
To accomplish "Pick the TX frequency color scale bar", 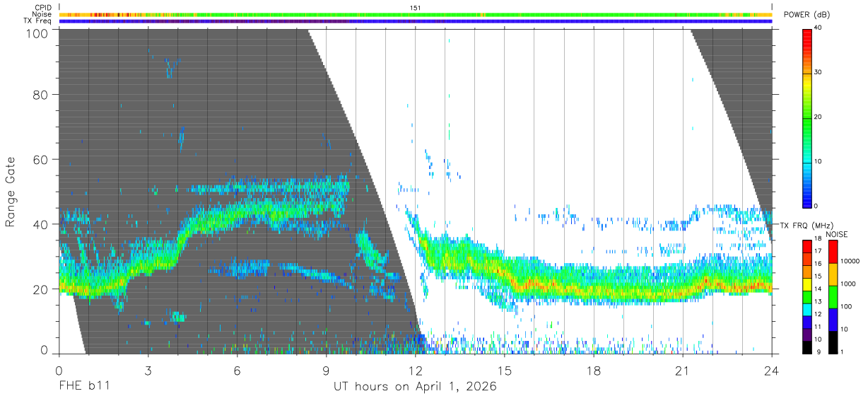I will point(807,296).
